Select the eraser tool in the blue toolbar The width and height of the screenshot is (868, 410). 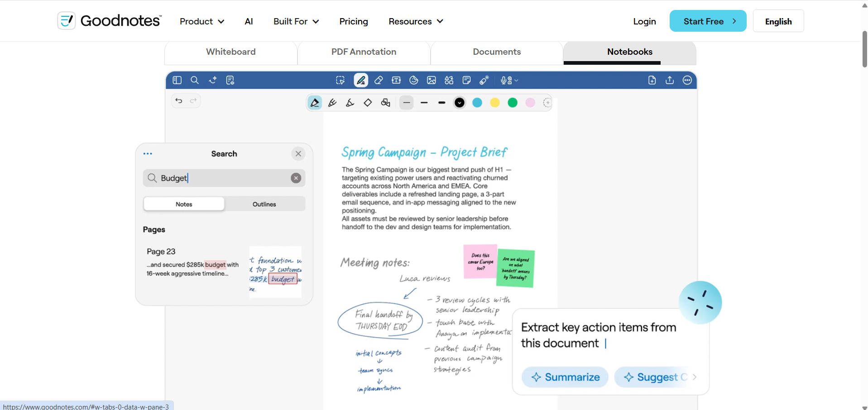(379, 80)
